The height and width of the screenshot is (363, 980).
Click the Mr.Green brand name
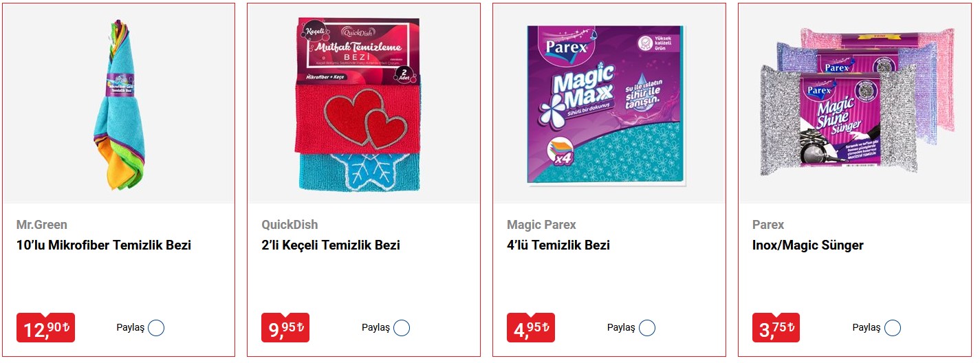click(42, 225)
